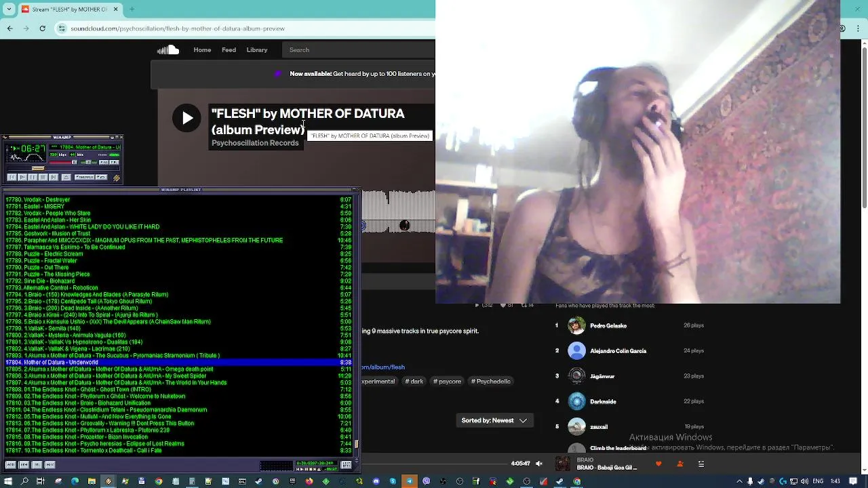Image resolution: width=868 pixels, height=488 pixels.
Task: Click the Winamp seek position bar
Action: click(64, 168)
